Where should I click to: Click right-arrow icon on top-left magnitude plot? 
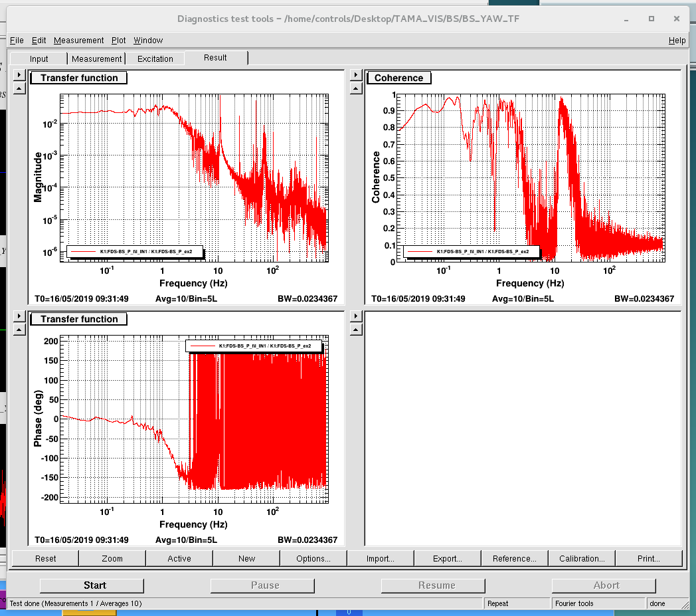coord(19,74)
